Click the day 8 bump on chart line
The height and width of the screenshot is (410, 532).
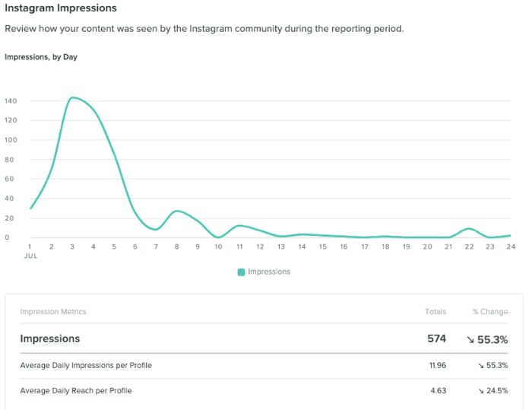coord(177,211)
